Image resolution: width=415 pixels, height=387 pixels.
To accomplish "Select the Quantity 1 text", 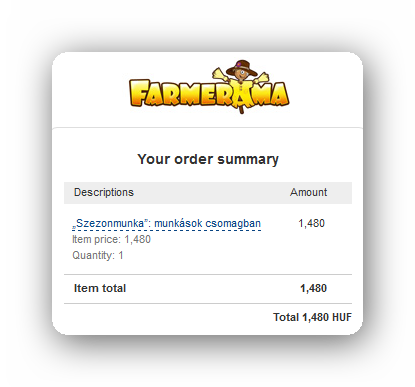I will [98, 255].
